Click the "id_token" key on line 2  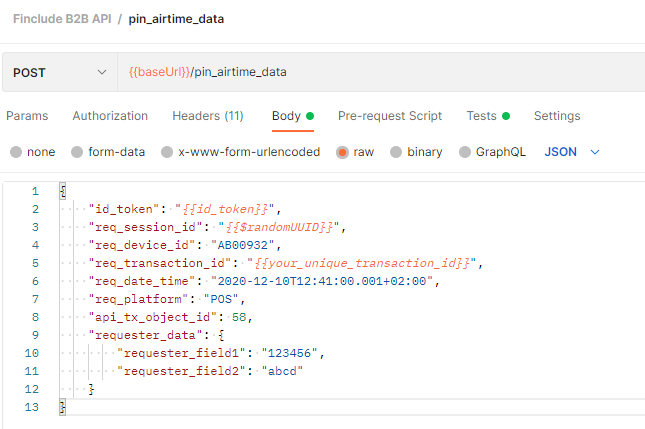124,209
